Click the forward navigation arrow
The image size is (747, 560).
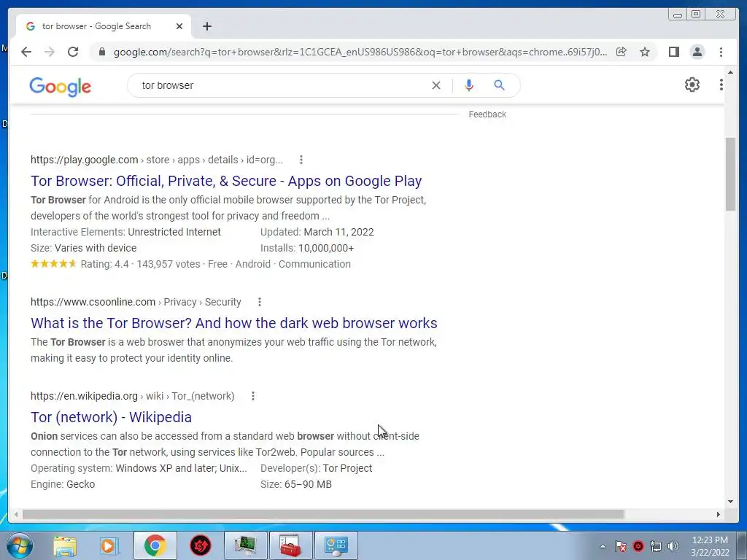tap(50, 52)
